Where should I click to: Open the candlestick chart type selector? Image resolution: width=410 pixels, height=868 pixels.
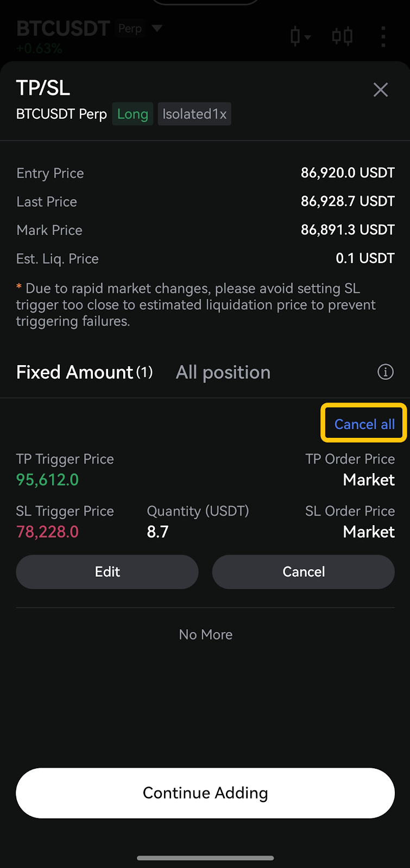click(300, 37)
